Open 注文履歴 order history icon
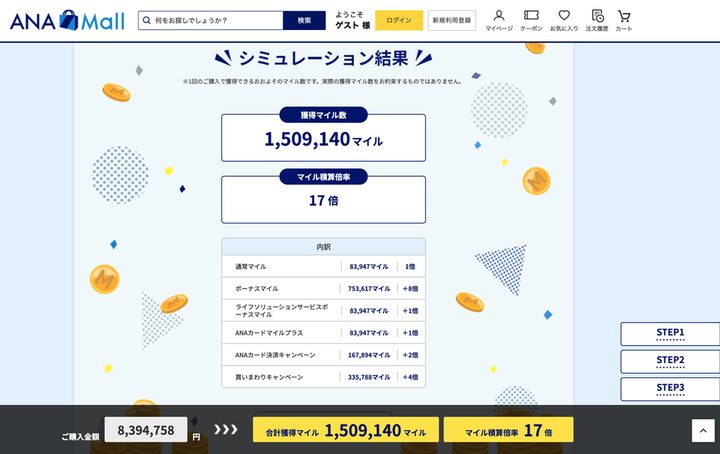Screen dimensions: 720x454 click(597, 21)
